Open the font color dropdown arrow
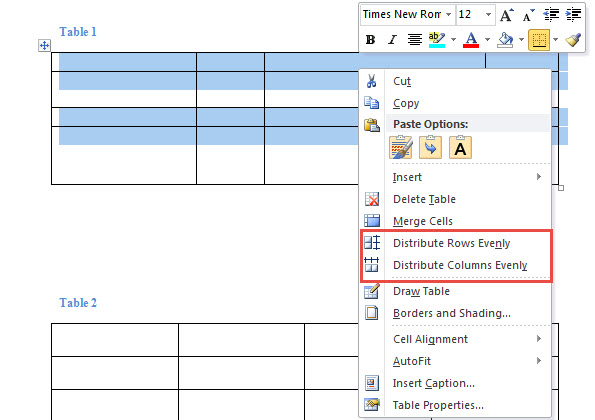 (x=487, y=39)
